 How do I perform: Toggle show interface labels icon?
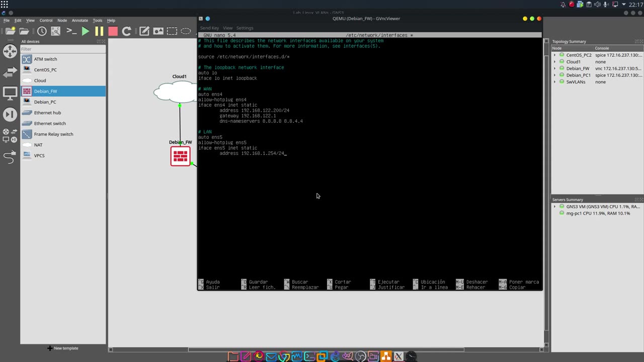pyautogui.click(x=56, y=31)
